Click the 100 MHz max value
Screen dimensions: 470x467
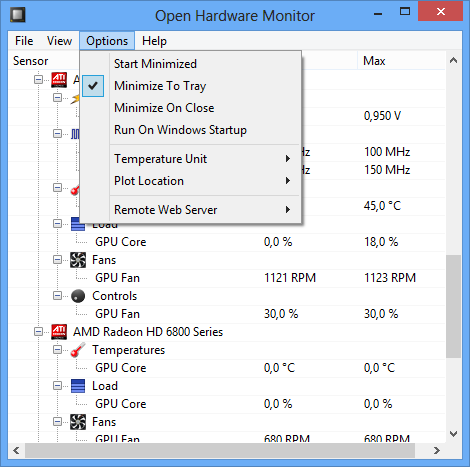[x=387, y=152]
